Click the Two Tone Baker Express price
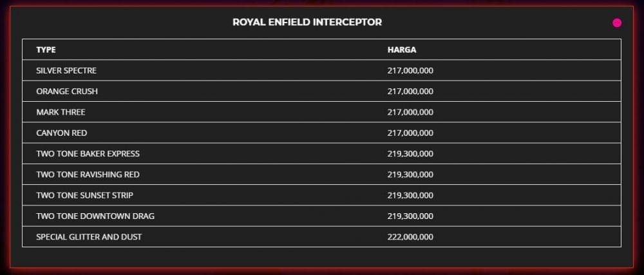 pos(410,154)
